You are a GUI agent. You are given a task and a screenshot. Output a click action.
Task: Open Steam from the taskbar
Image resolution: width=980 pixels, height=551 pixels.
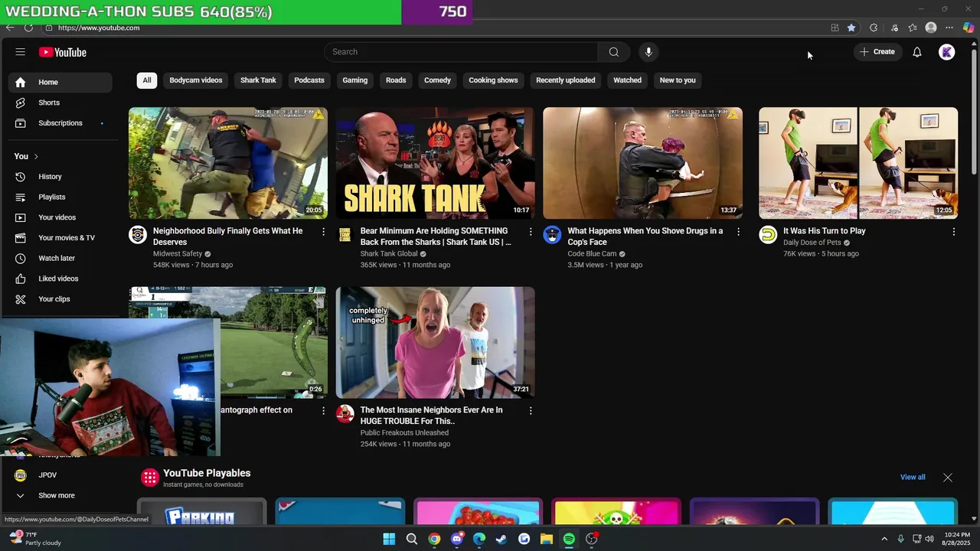pos(501,539)
